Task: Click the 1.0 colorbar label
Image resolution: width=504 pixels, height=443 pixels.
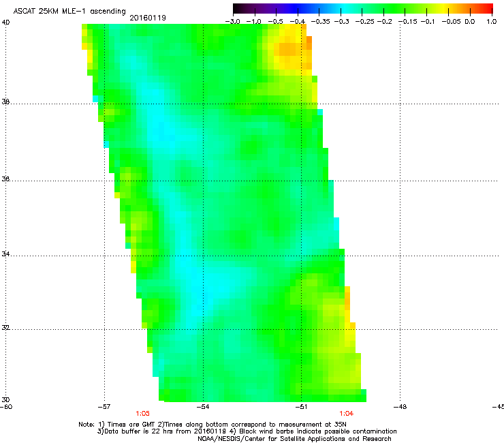Action: point(492,22)
